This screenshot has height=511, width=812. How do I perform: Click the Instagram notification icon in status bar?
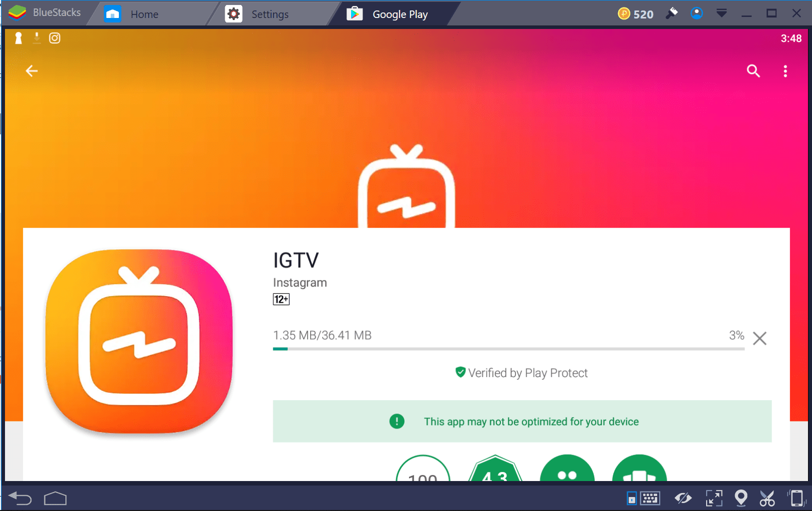54,38
